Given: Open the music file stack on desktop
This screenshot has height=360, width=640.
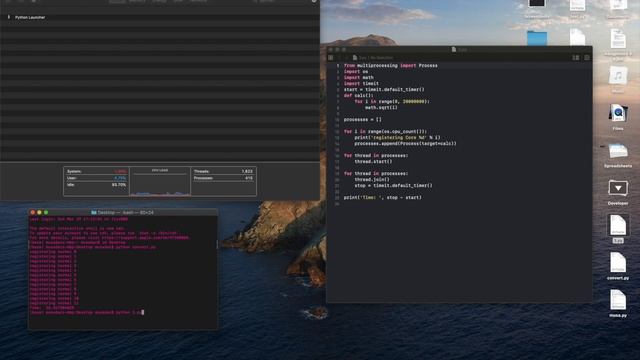Looking at the screenshot, I should 618,76.
